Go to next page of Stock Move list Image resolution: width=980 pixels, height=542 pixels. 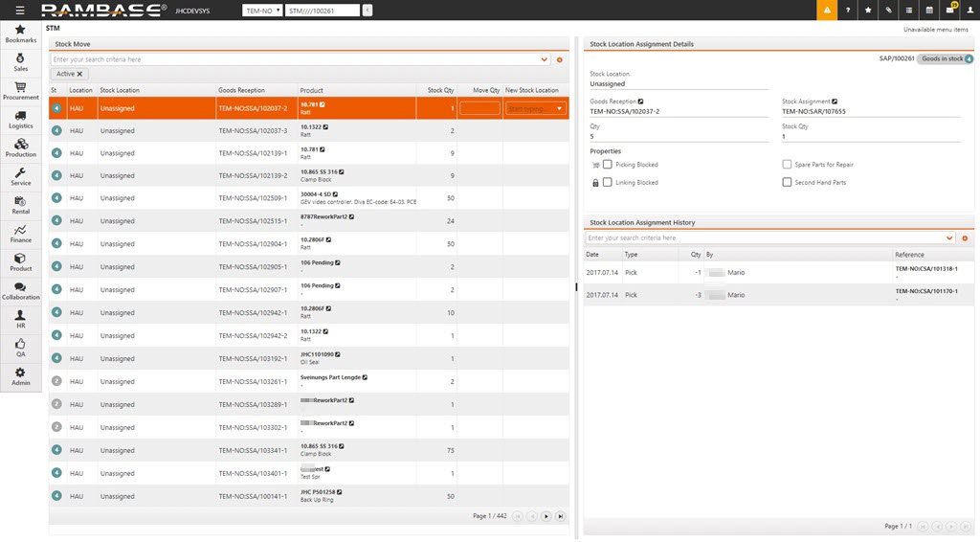pos(546,516)
